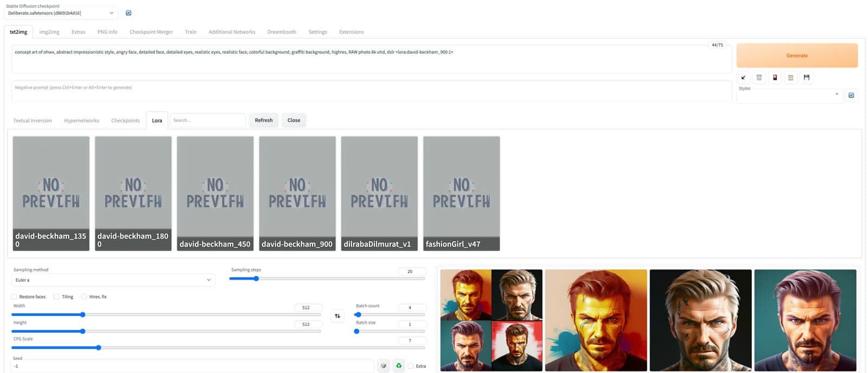Image resolution: width=868 pixels, height=373 pixels.
Task: Click the orange Generate button
Action: coord(797,55)
